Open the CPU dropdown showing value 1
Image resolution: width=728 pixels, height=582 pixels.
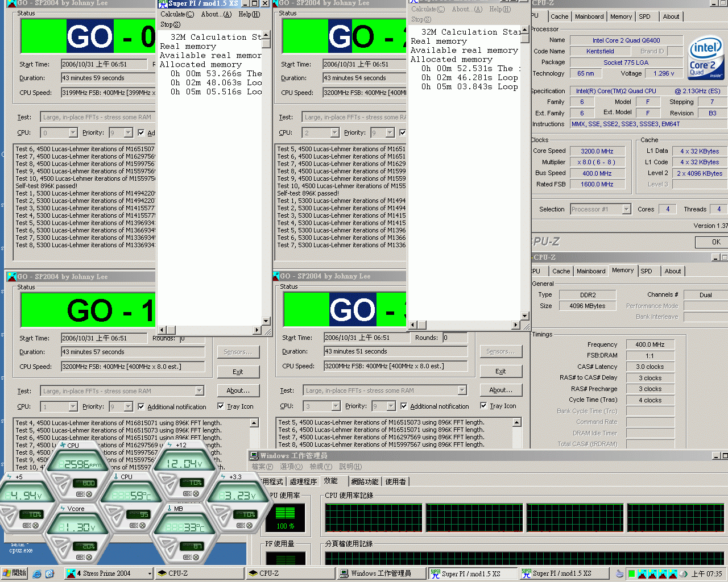73,406
